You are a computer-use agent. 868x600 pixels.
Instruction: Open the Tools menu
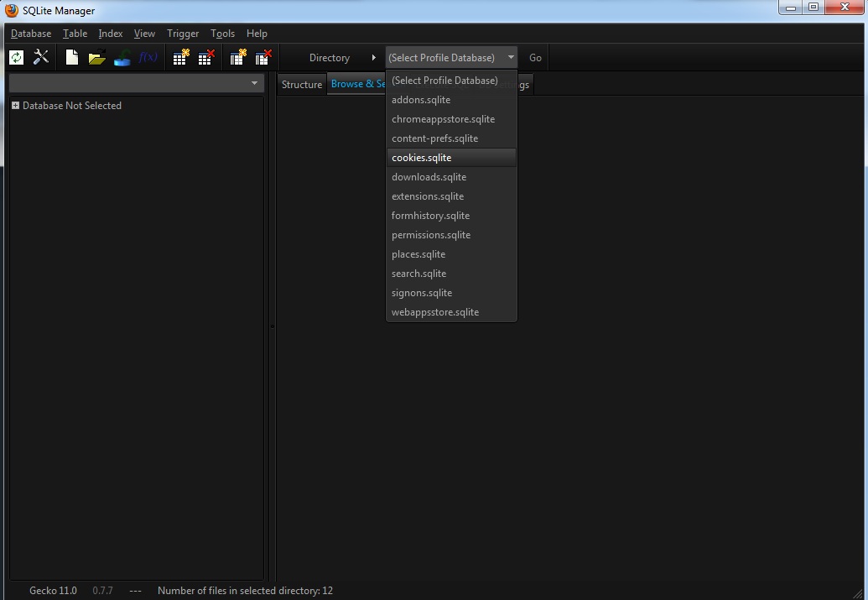click(222, 34)
